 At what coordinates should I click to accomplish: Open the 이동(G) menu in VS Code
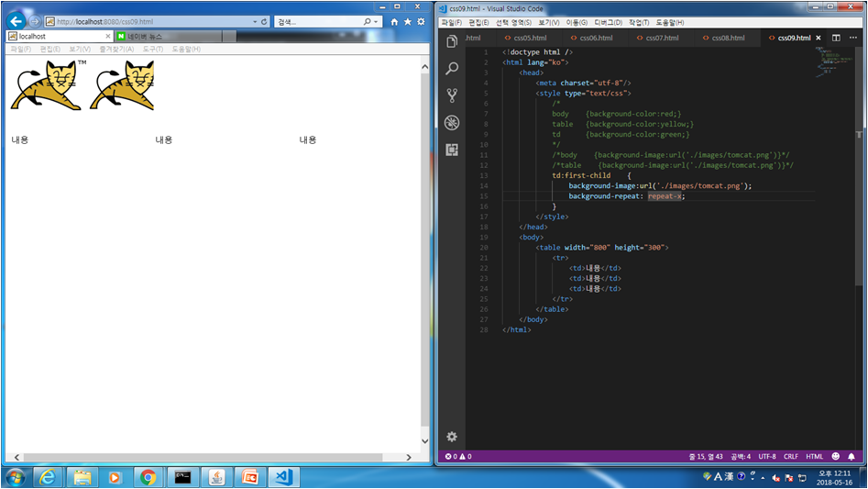577,23
